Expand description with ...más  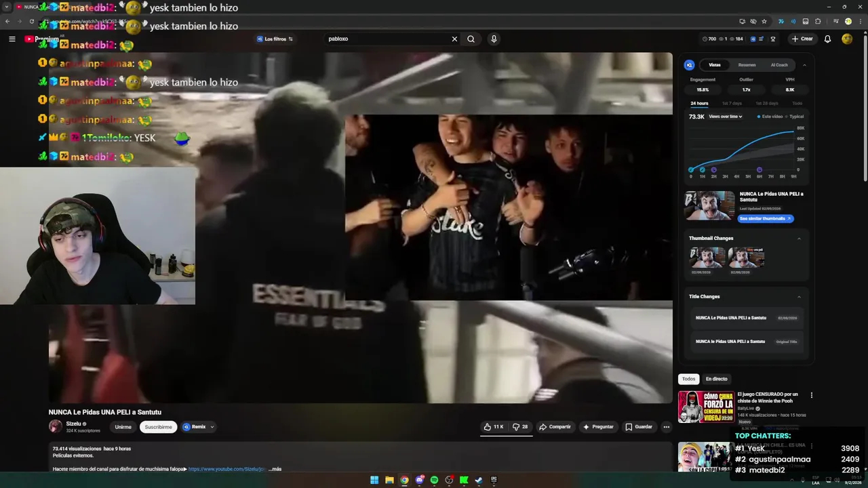click(x=275, y=469)
